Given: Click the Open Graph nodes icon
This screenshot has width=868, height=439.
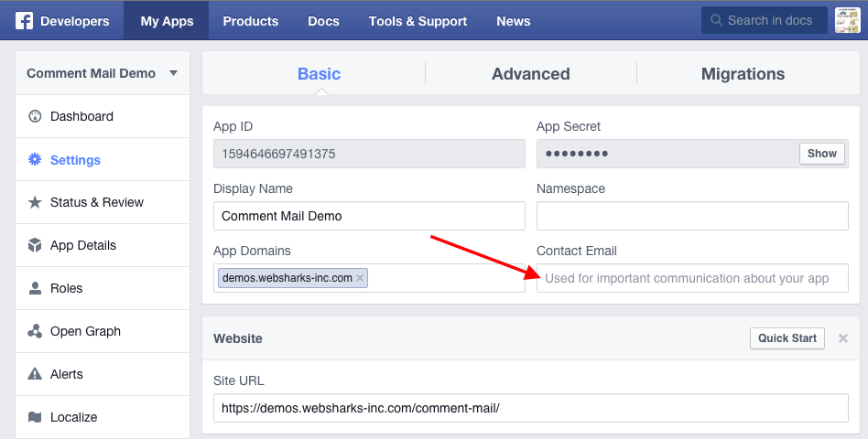Looking at the screenshot, I should click(35, 331).
